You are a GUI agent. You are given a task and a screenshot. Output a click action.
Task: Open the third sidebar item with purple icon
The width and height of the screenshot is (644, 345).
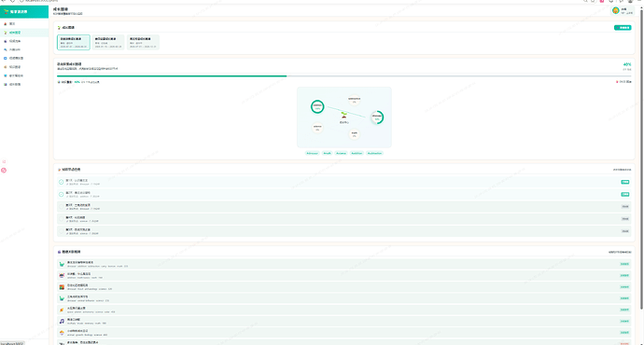click(x=24, y=41)
